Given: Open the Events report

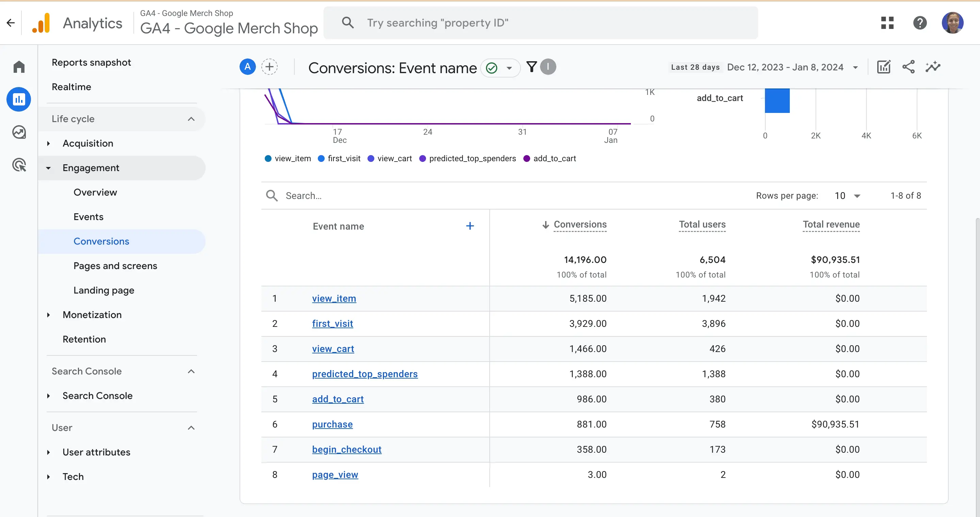Looking at the screenshot, I should point(88,217).
